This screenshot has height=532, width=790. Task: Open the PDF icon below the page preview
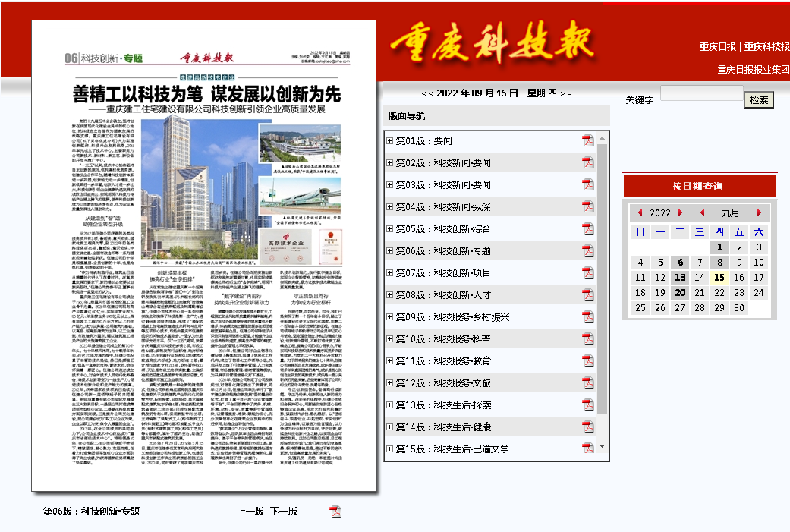(335, 512)
